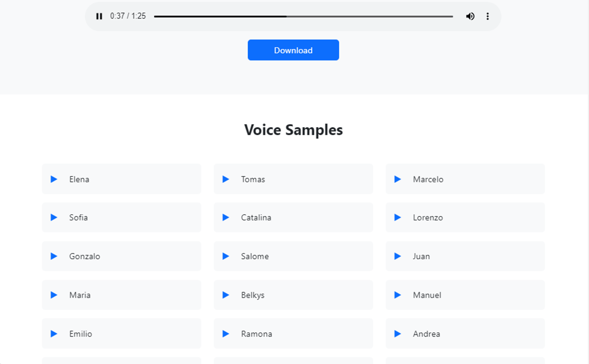Select the Belkys name label
Viewport: 589px width, 364px height.
coord(253,295)
